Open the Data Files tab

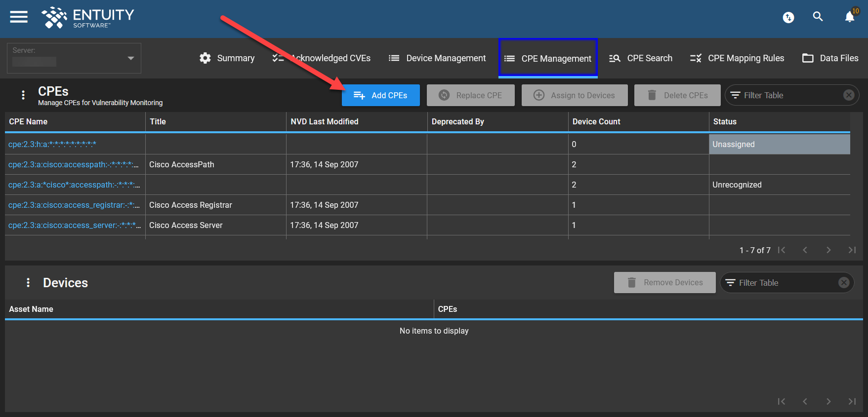point(830,58)
